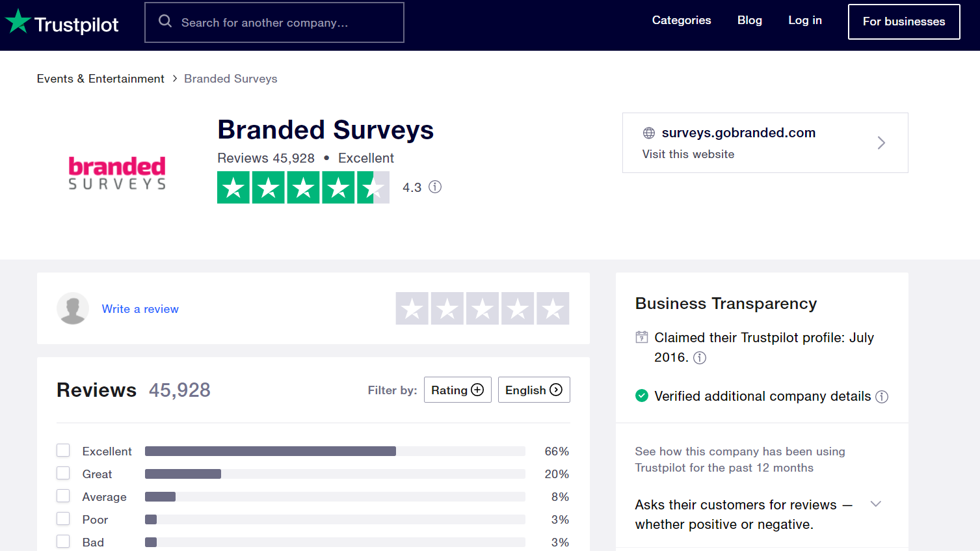The height and width of the screenshot is (551, 980).
Task: Check the Average filter checkbox
Action: click(63, 496)
